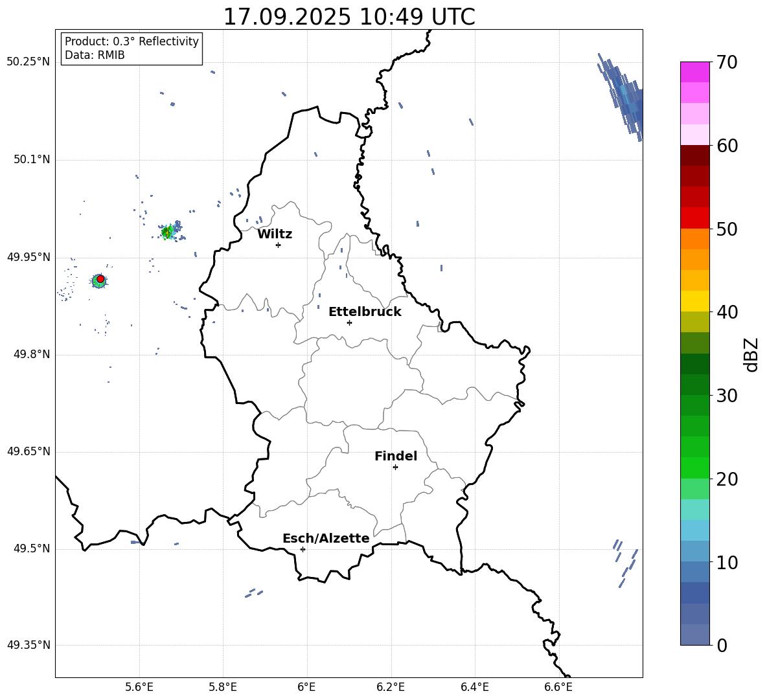Pick the magenta swatch at top of colorbar

[x=694, y=72]
